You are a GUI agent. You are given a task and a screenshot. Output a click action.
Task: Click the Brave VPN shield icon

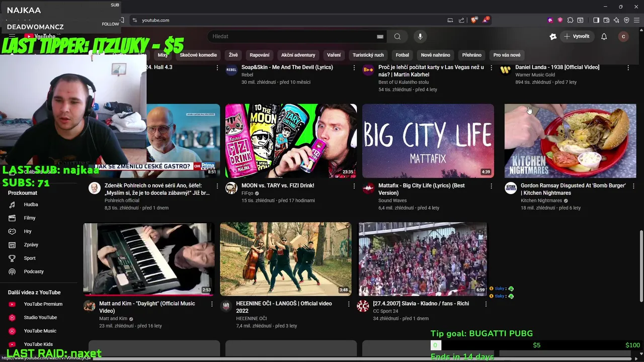point(626,20)
